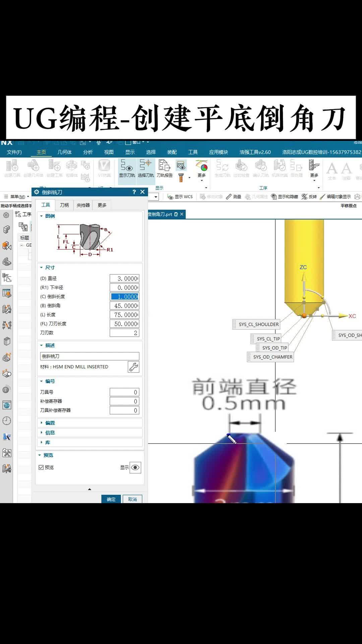The height and width of the screenshot is (644, 362).
Task: Uncheck the 预览 preview checkbox
Action: click(41, 467)
